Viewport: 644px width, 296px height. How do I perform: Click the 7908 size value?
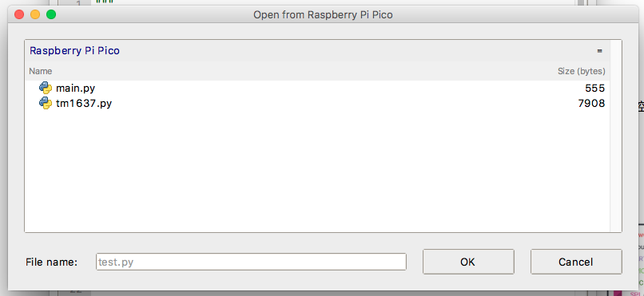[591, 103]
